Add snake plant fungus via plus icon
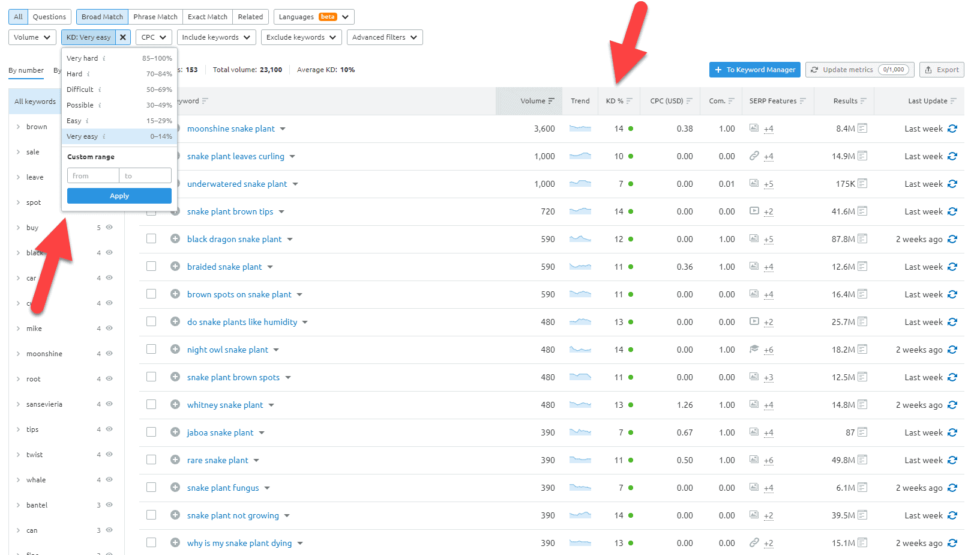 click(x=175, y=487)
